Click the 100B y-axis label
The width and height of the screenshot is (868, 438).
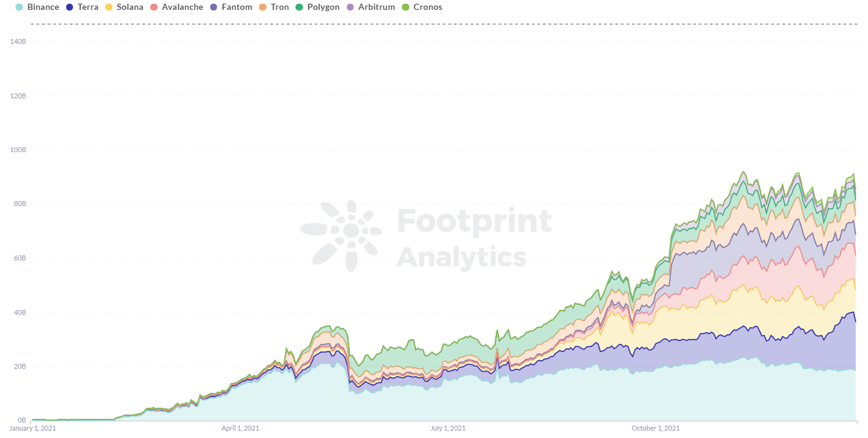point(17,150)
